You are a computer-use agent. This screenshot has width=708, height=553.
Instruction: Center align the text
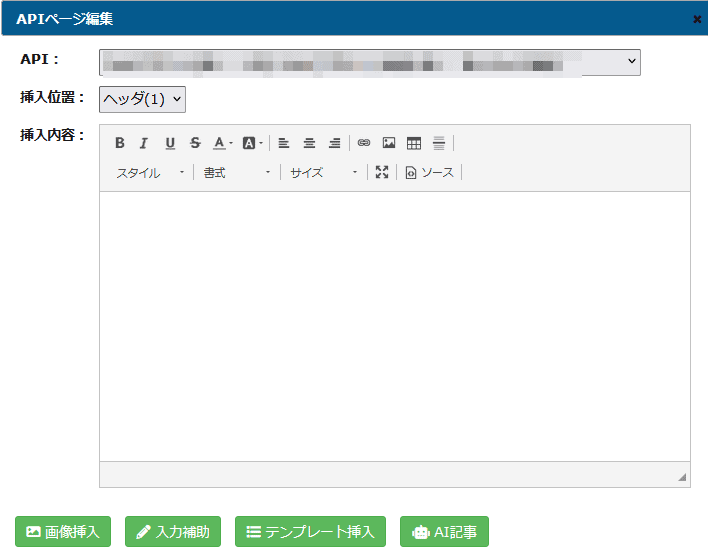(309, 143)
